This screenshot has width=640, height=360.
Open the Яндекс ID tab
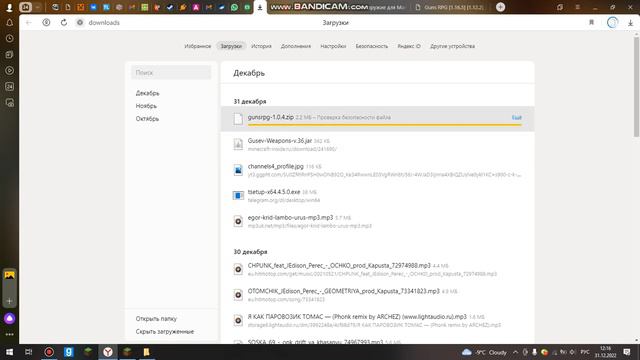[409, 46]
